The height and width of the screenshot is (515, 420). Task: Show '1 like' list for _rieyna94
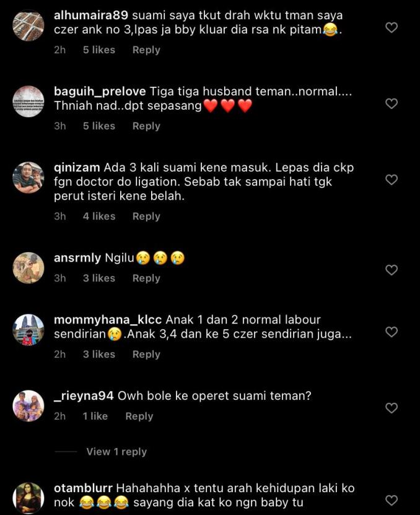point(95,416)
